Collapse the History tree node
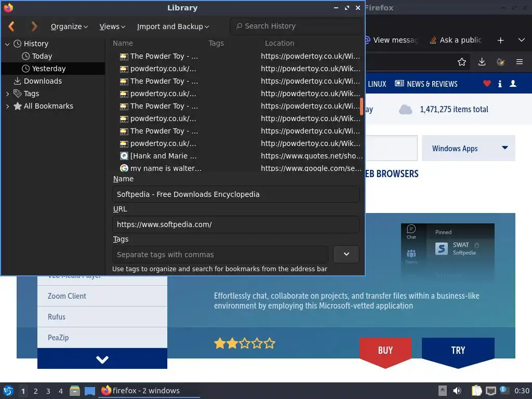 (7, 44)
